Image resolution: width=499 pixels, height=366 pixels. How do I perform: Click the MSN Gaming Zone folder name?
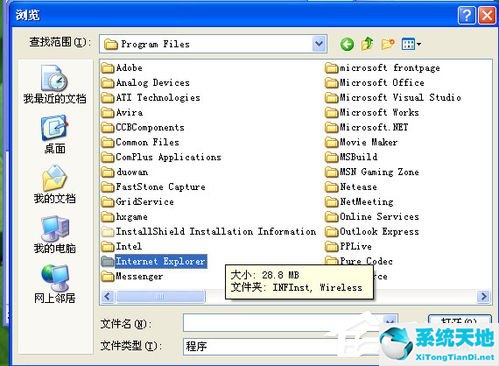pos(379,172)
